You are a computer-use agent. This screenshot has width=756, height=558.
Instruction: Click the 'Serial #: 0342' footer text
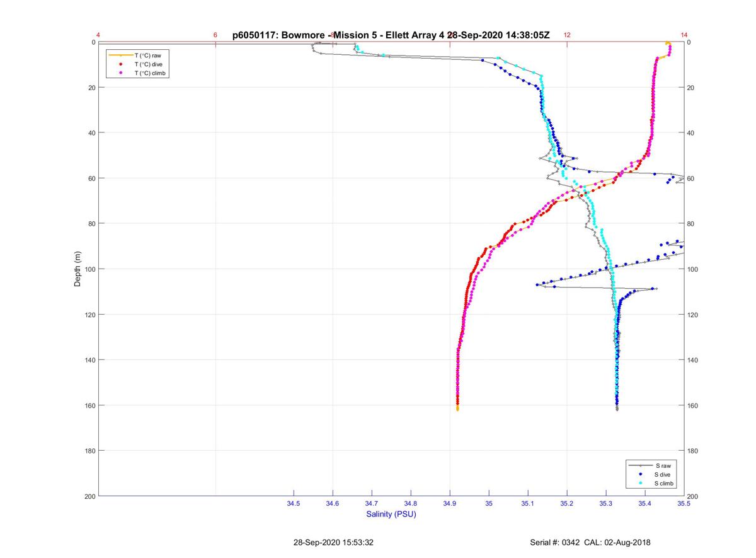point(556,542)
